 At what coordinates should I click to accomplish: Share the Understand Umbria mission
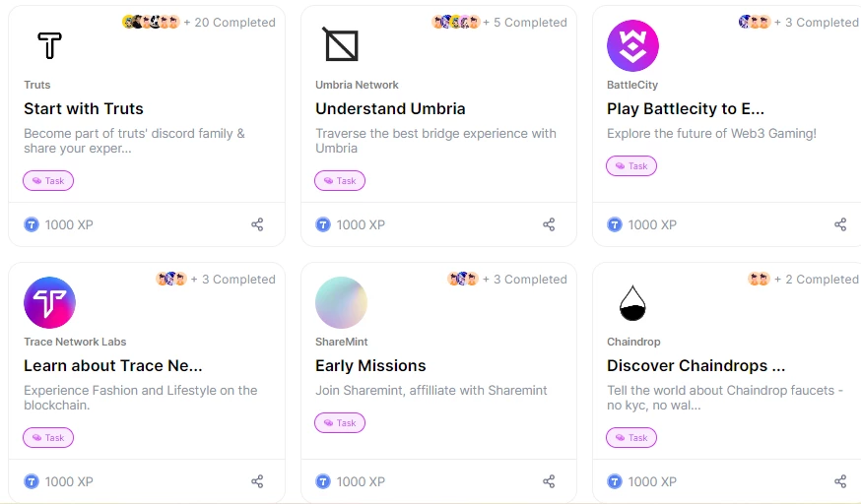(549, 224)
